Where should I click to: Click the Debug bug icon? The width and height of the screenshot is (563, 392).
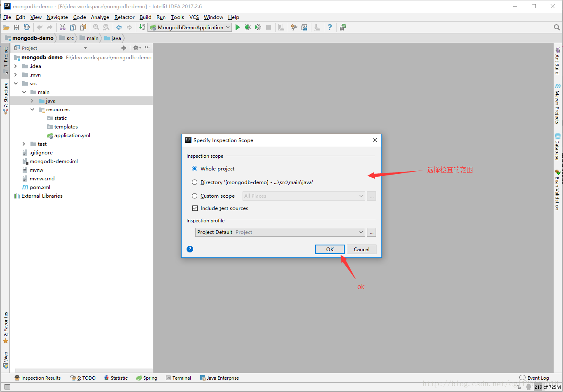coord(248,28)
